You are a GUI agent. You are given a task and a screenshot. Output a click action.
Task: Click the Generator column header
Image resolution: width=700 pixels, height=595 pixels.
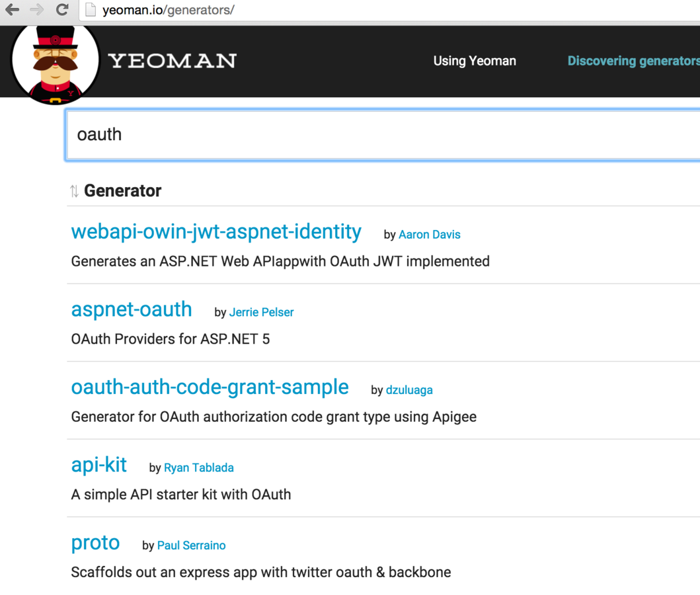coord(122,190)
